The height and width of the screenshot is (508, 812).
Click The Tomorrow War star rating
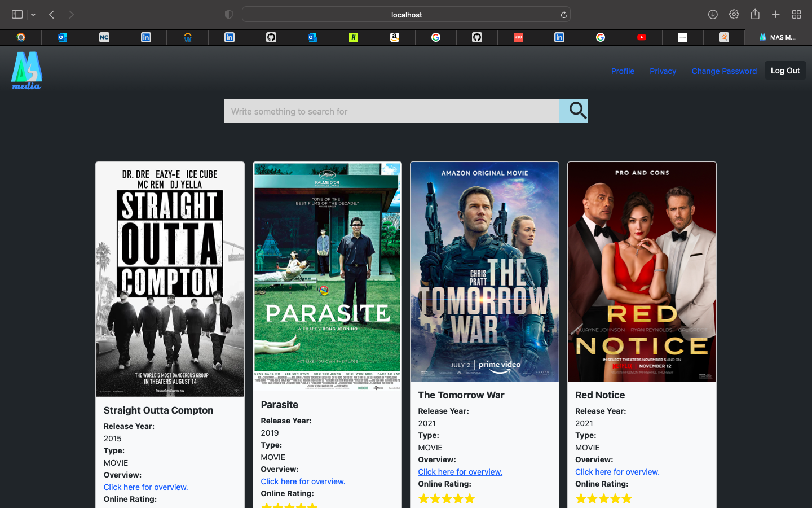[x=447, y=498]
